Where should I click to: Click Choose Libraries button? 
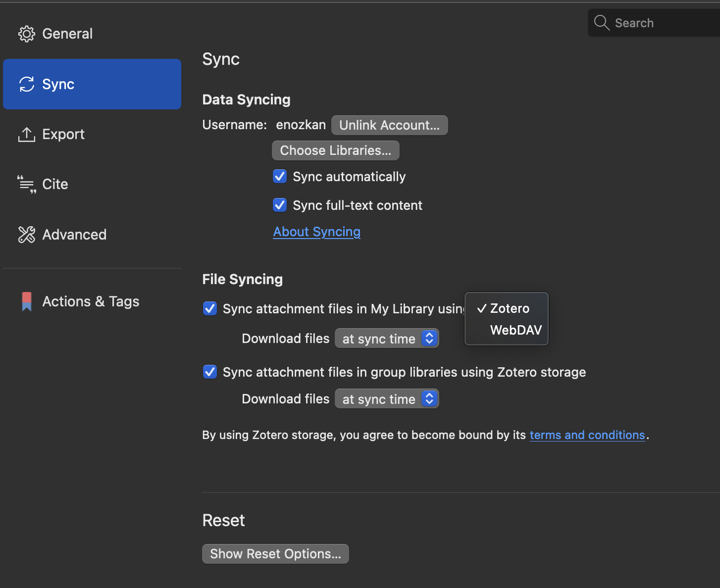[x=336, y=150]
